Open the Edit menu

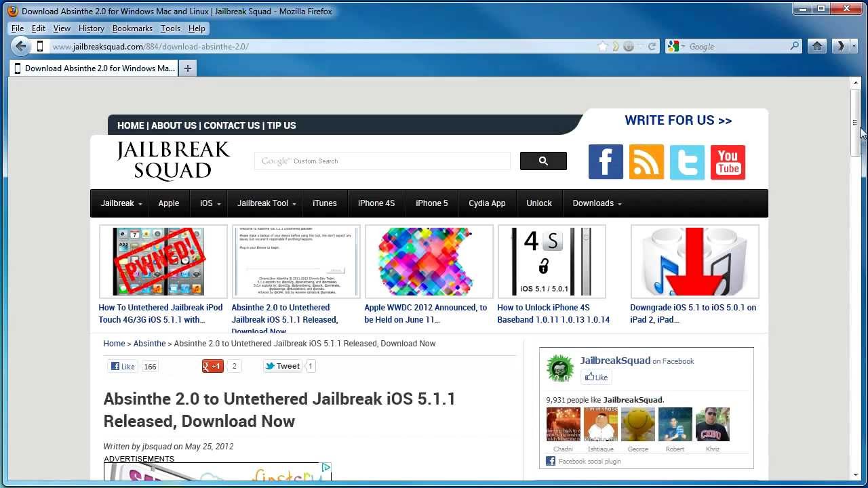39,28
